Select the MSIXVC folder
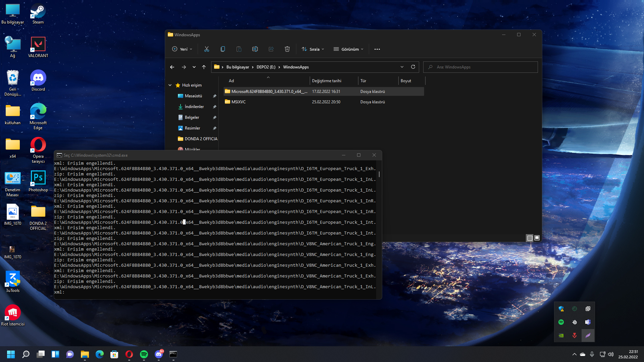This screenshot has height=362, width=644. tap(239, 102)
